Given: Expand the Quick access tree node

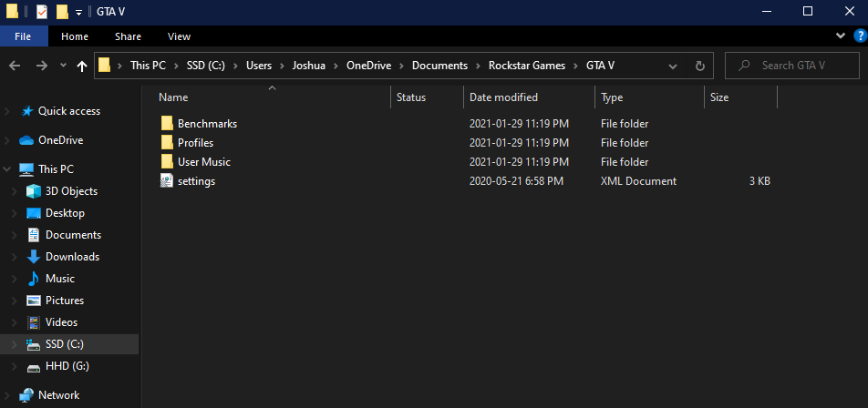Looking at the screenshot, I should [7, 111].
